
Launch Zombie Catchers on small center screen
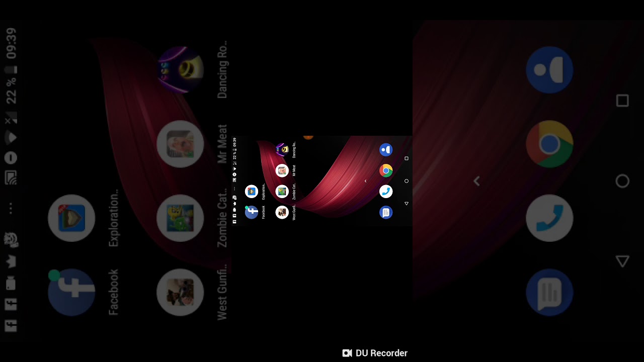[x=282, y=192]
